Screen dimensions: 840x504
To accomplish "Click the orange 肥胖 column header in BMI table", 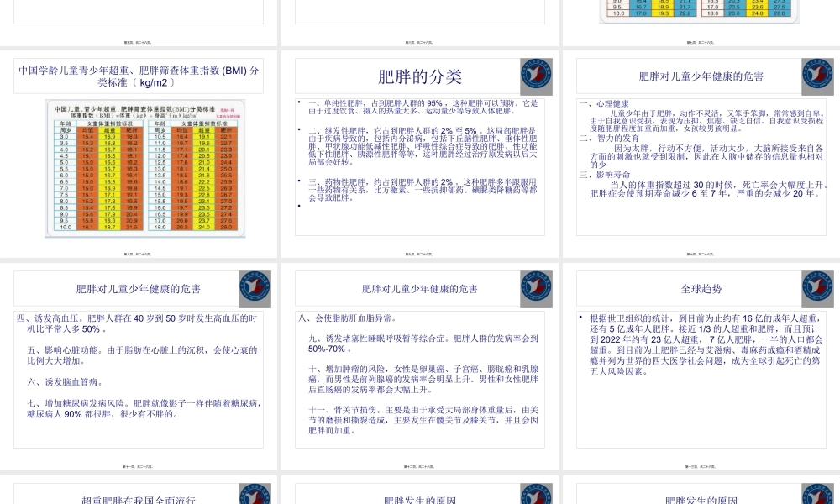I will [133, 129].
